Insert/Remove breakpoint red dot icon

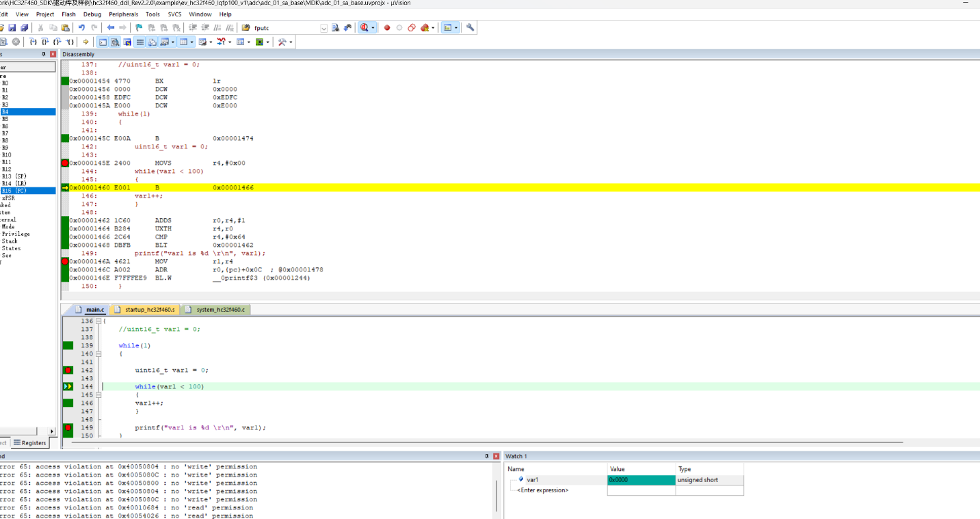387,28
